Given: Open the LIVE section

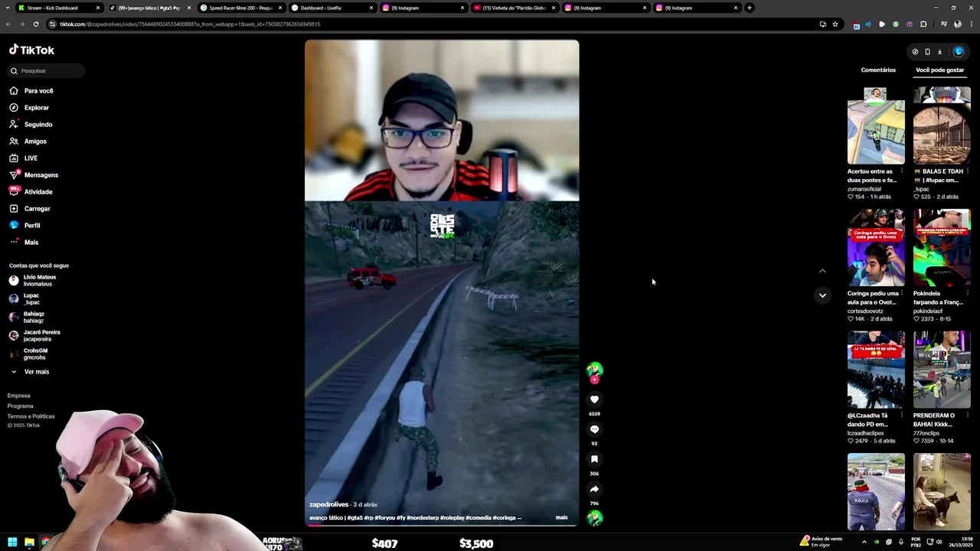Looking at the screenshot, I should (x=31, y=158).
